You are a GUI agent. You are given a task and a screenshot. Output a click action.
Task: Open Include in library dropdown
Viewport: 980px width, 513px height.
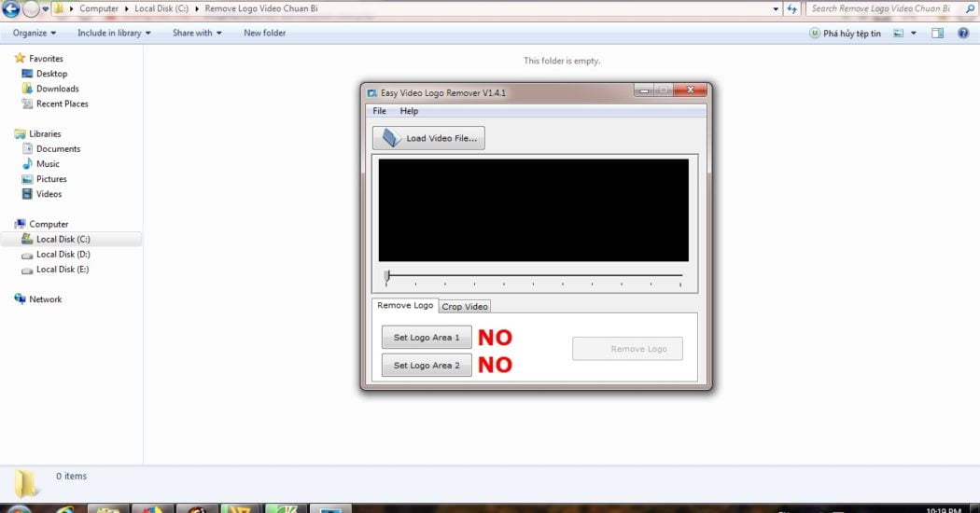pyautogui.click(x=114, y=34)
